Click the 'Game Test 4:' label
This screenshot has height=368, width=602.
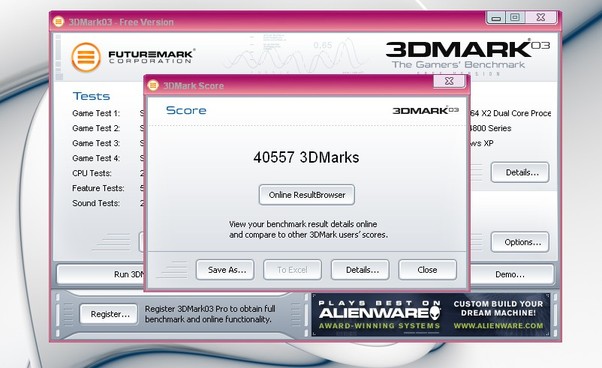(x=96, y=158)
